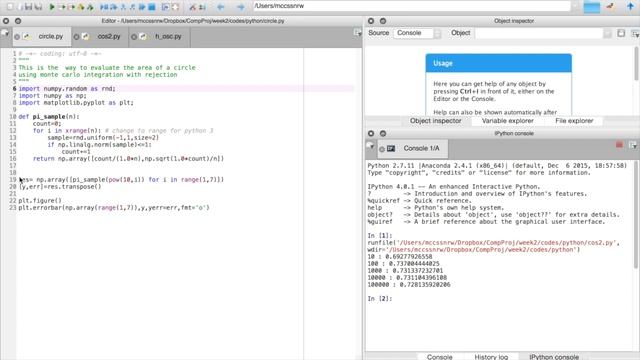640x360 pixels.
Task: Open the IPython console tab browse list
Action: [x=371, y=145]
